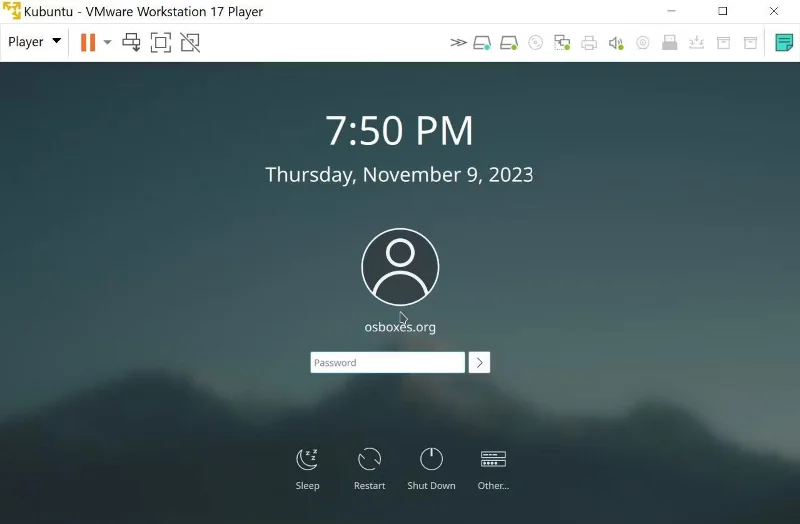
Task: Click the double-chevron toolbar expand arrows
Action: coord(458,42)
